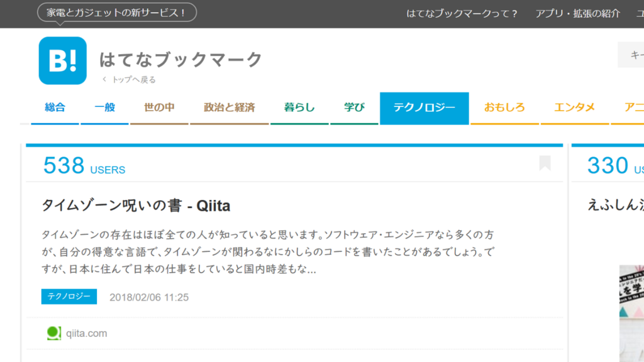Select the 総合 category tab
This screenshot has width=644, height=362.
(55, 108)
